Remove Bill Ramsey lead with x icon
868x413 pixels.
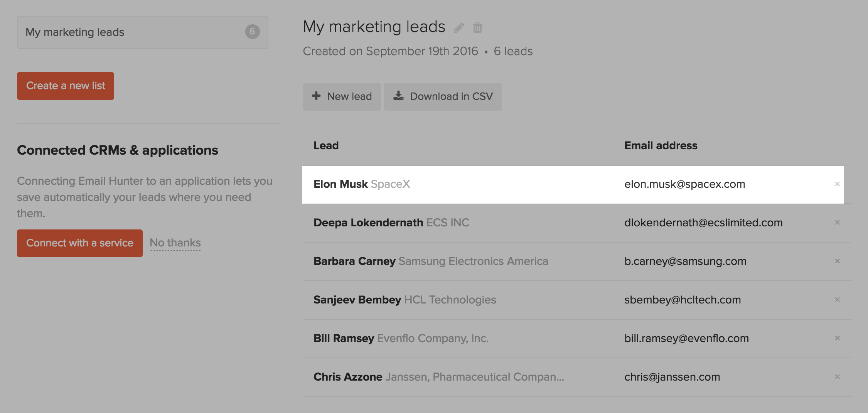(x=837, y=338)
